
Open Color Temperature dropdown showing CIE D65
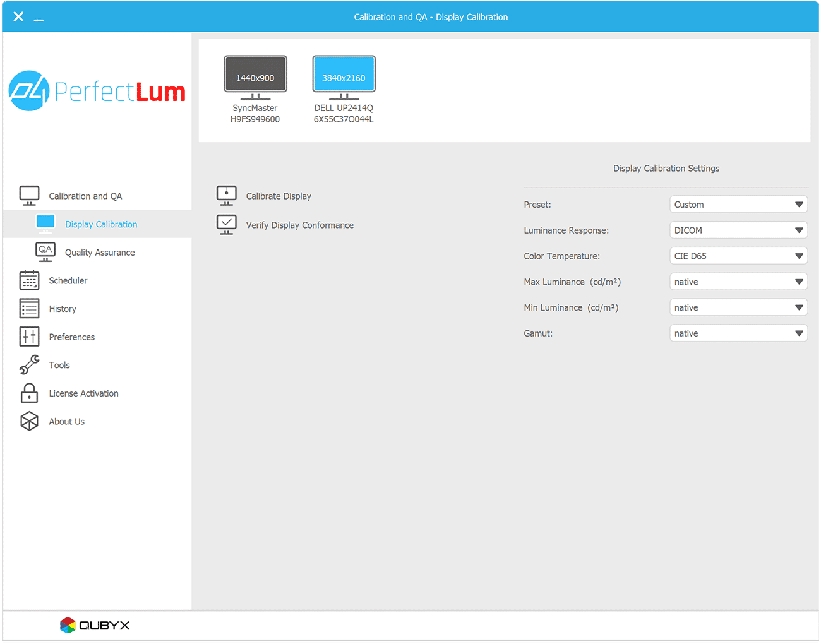click(x=738, y=256)
